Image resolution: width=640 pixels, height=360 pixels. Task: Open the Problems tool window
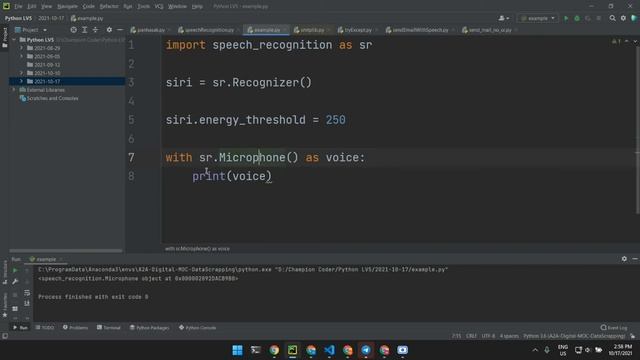point(76,328)
